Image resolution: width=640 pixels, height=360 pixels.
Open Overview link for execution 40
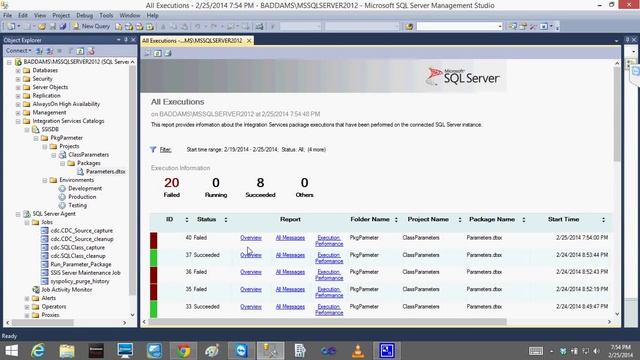click(251, 238)
